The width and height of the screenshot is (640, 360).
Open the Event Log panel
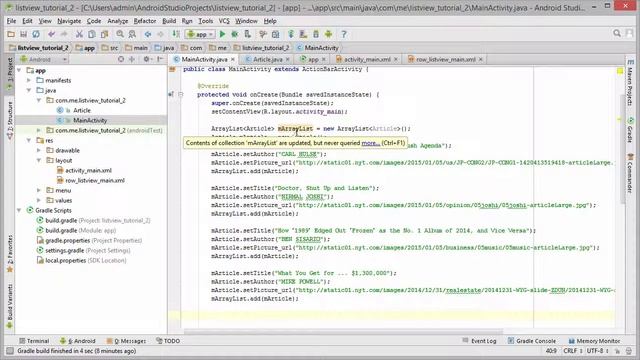tap(480, 341)
